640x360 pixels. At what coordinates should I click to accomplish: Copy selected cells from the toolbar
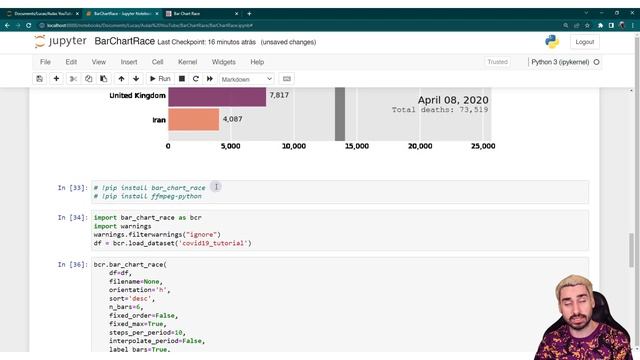point(89,79)
